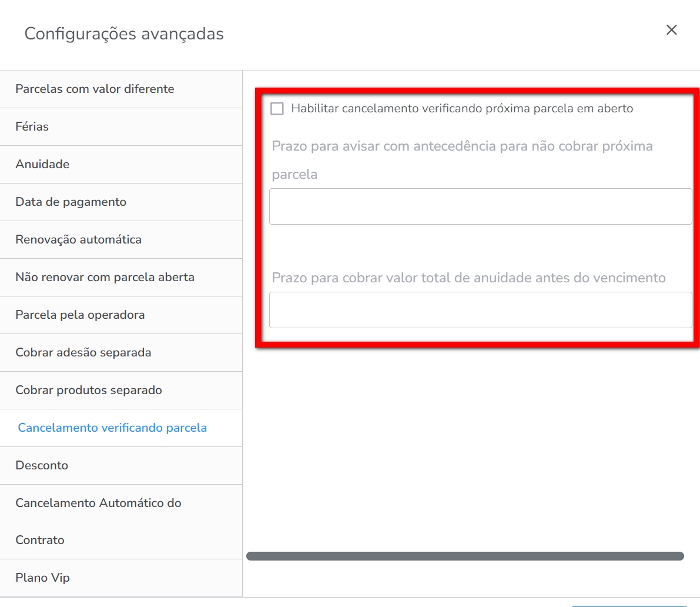Click the horizontal scrollbar at bottom
This screenshot has height=607, width=700.
(464, 556)
